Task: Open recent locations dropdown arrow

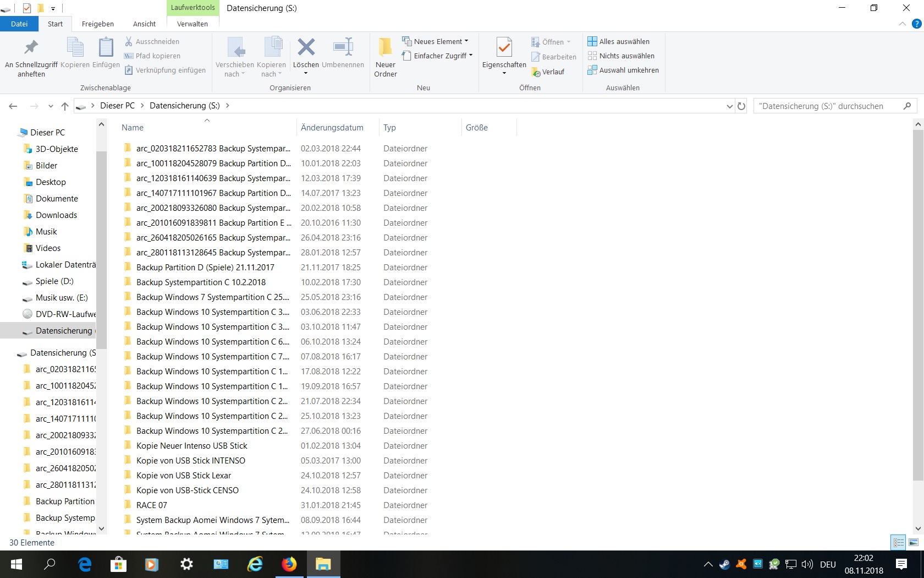Action: click(x=51, y=106)
